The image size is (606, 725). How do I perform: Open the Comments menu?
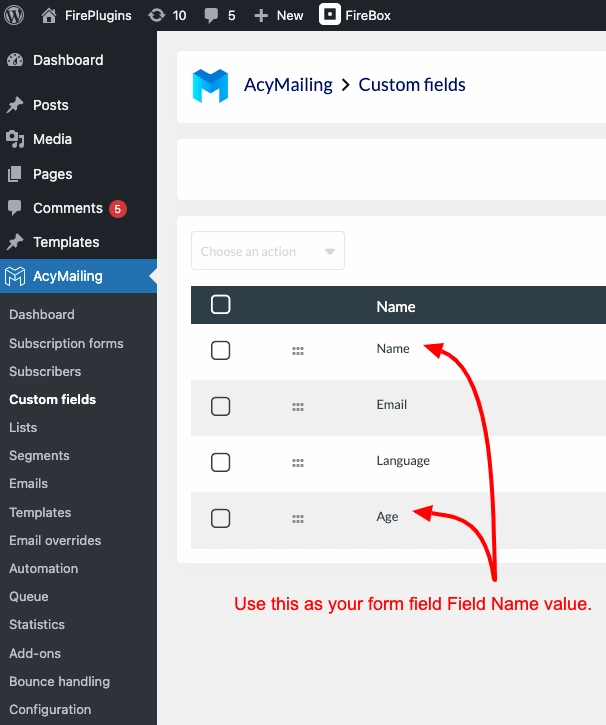point(68,208)
